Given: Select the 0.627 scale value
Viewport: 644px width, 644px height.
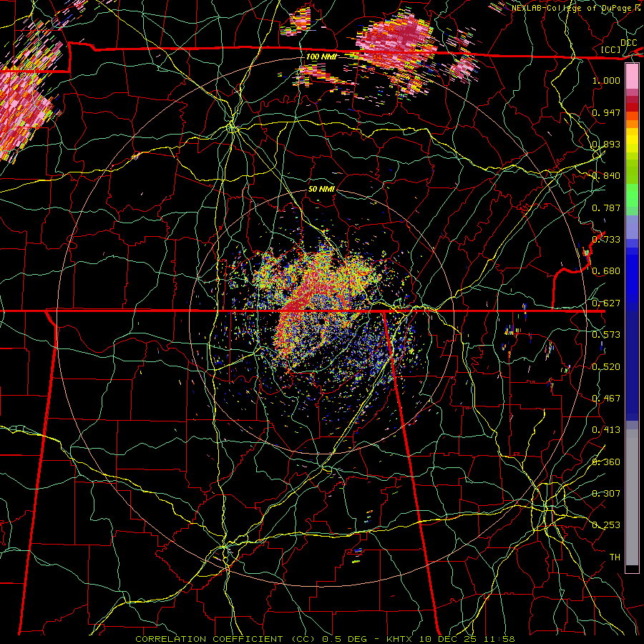Looking at the screenshot, I should (x=606, y=303).
